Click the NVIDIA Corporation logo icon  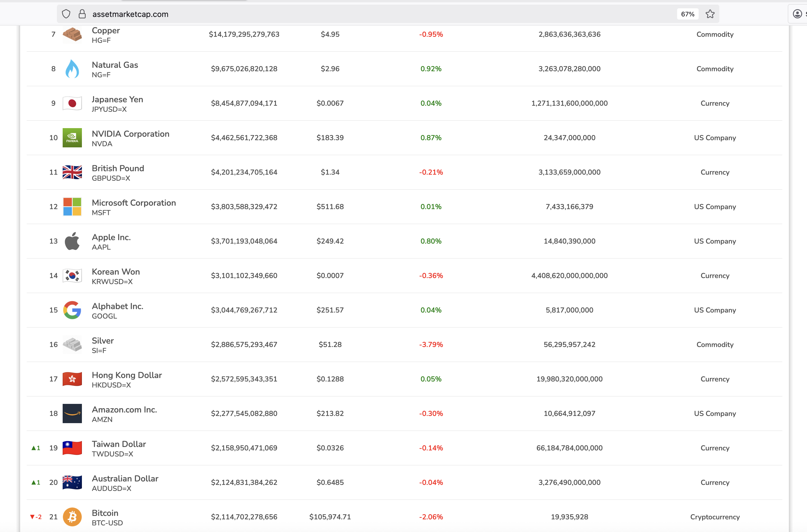click(x=72, y=138)
